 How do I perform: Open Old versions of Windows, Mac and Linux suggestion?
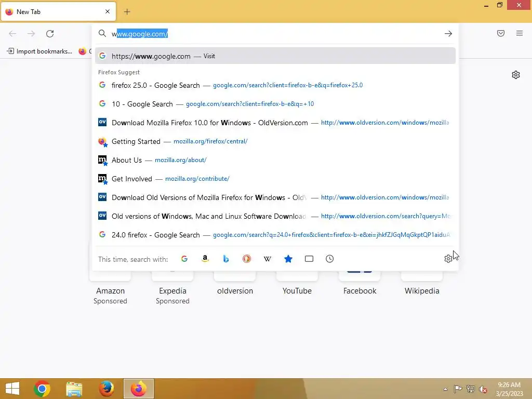point(275,216)
